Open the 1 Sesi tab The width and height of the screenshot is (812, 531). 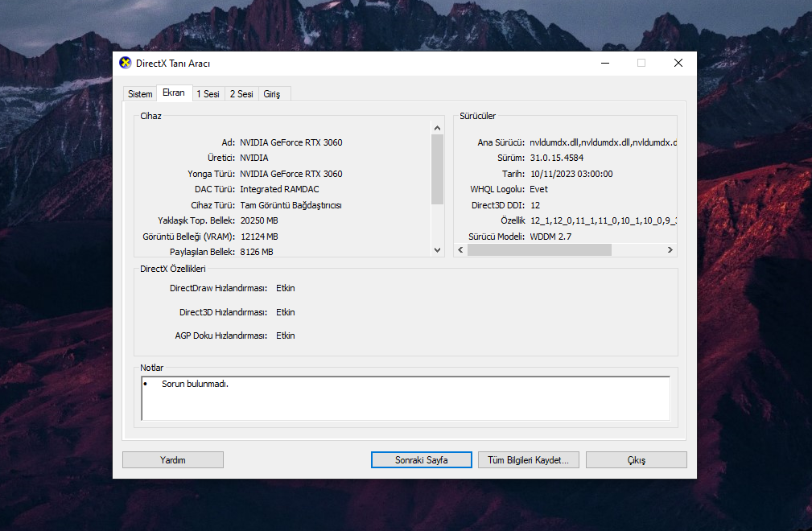pos(208,93)
